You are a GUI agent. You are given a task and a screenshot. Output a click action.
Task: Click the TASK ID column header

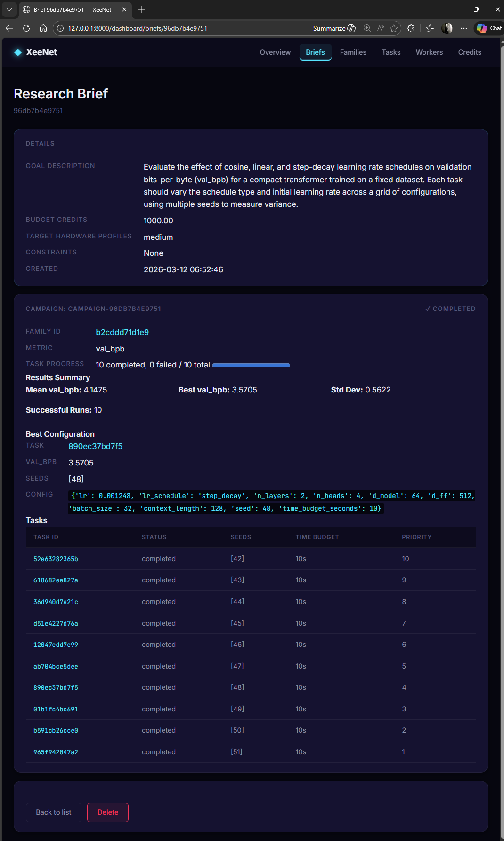[x=46, y=537]
